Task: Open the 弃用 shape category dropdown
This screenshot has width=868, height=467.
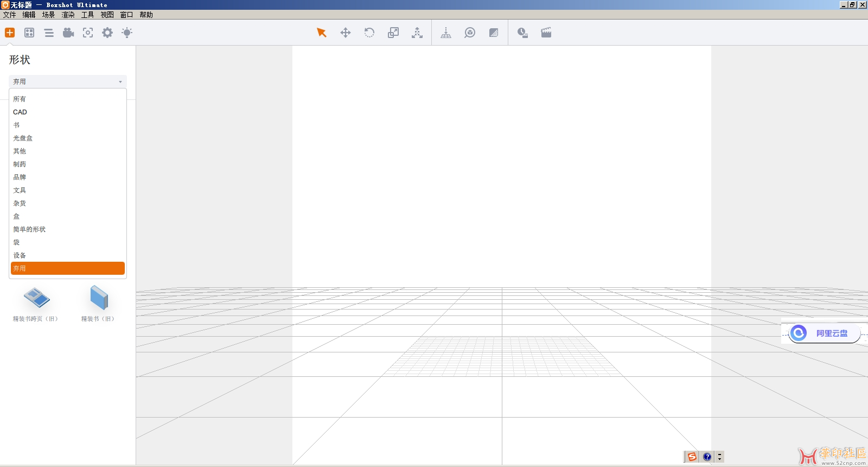Action: coord(68,81)
